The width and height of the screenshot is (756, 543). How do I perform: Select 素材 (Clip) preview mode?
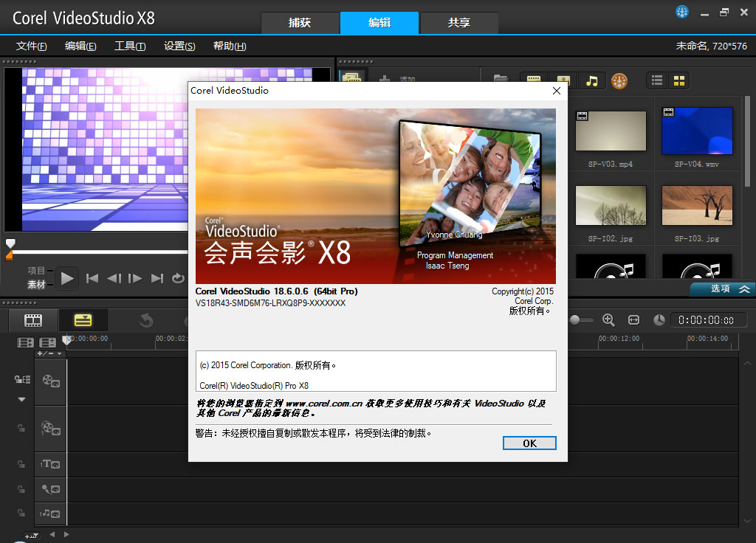(36, 285)
